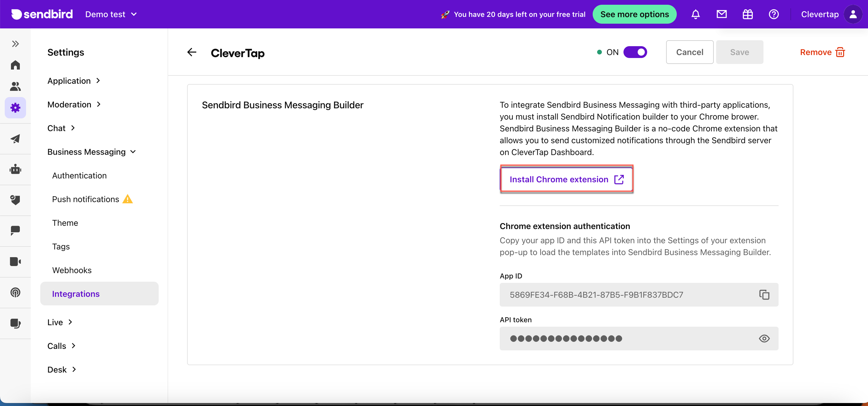Open the Demo test application dropdown
Screen dimensions: 868x406
(111, 14)
